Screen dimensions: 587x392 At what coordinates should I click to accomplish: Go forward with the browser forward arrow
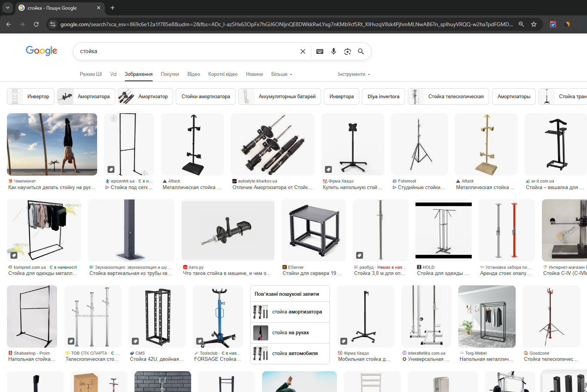(x=22, y=24)
